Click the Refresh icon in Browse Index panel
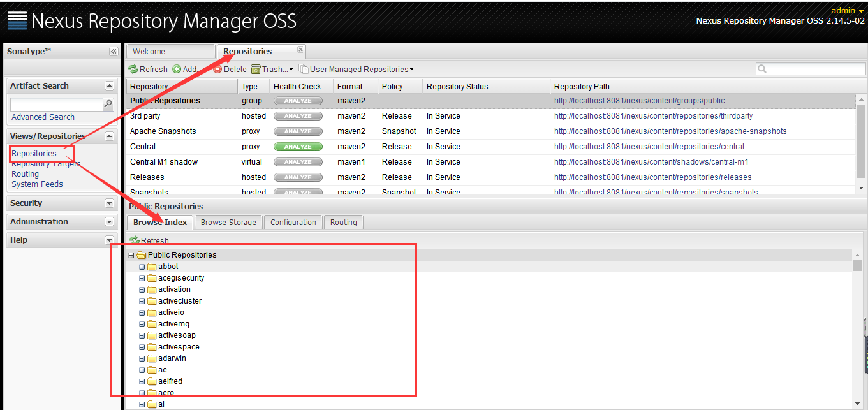 (135, 240)
